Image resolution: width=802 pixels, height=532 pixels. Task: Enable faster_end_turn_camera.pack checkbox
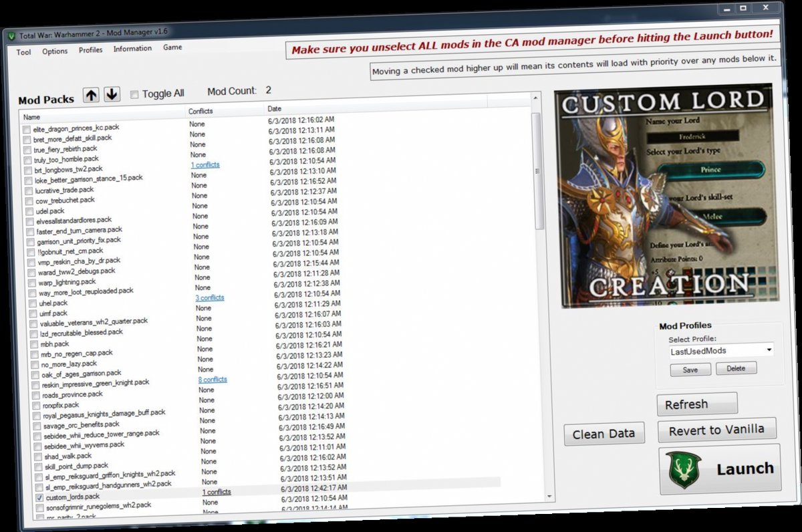coord(31,232)
